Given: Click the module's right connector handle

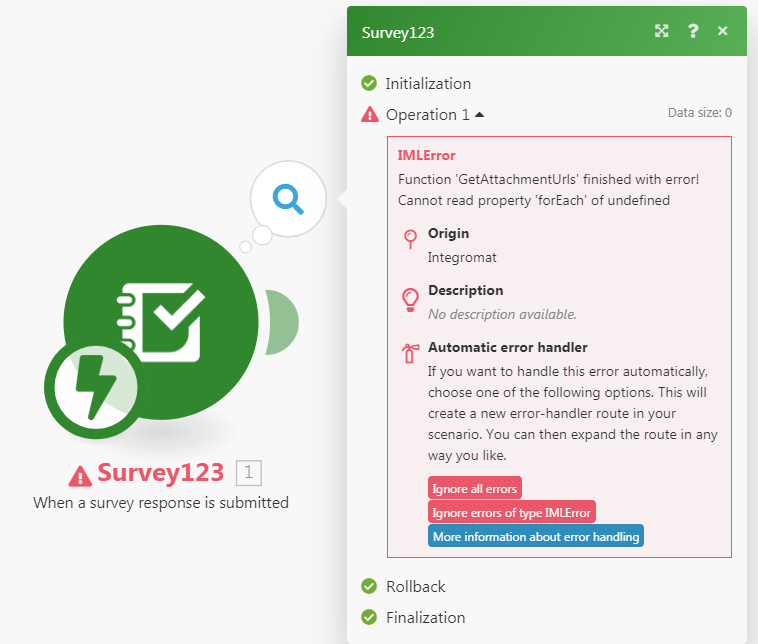Looking at the screenshot, I should click(x=282, y=322).
